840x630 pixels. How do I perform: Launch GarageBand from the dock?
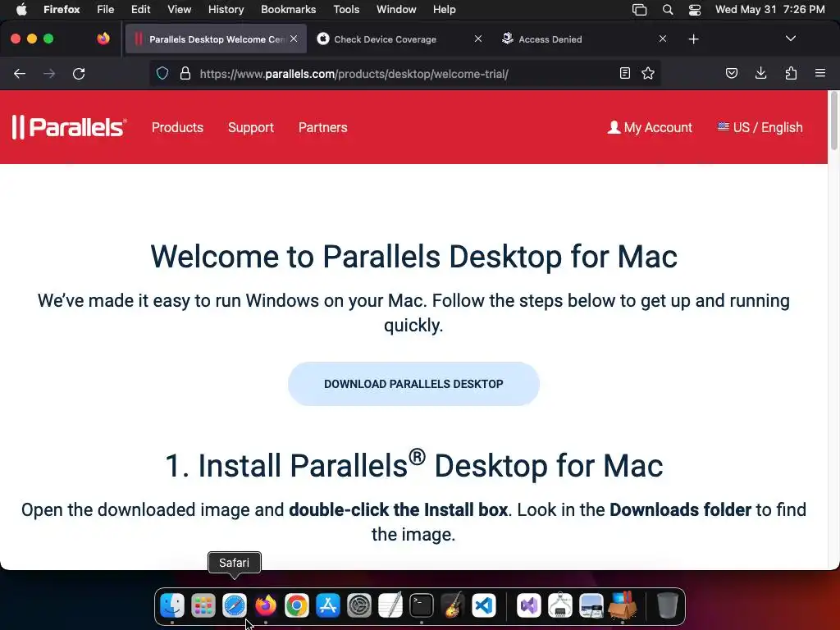pos(453,606)
